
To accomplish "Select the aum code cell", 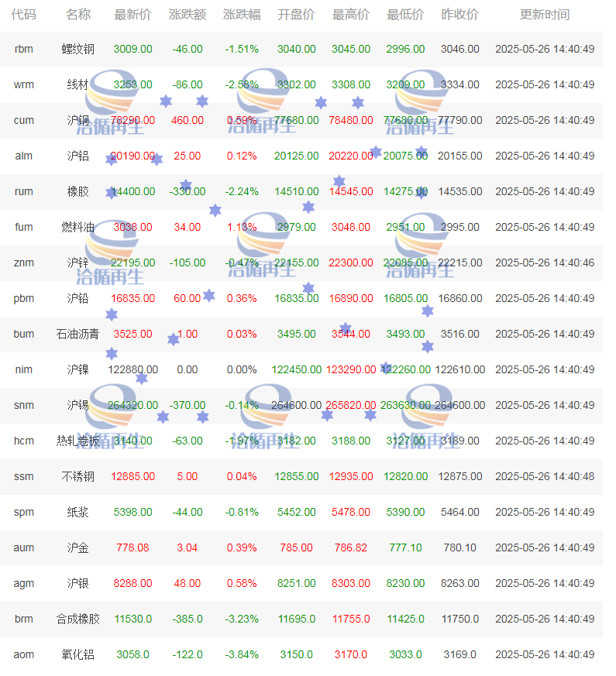I will pyautogui.click(x=24, y=548).
